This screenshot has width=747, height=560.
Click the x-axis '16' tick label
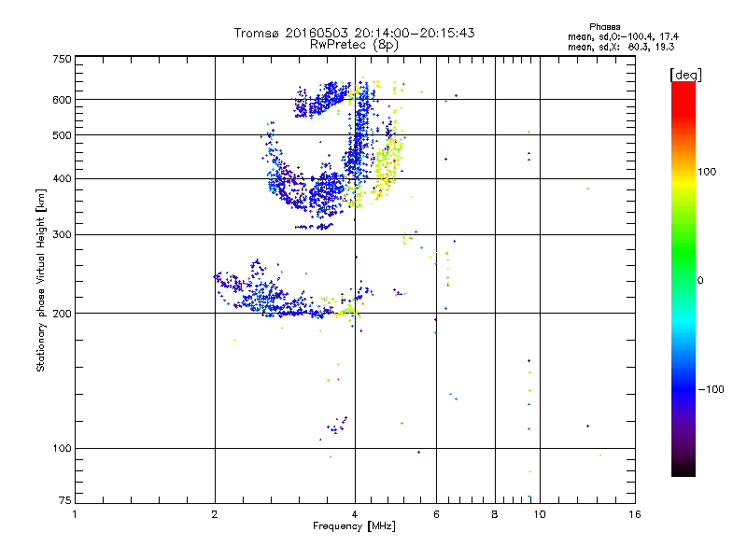click(x=635, y=514)
